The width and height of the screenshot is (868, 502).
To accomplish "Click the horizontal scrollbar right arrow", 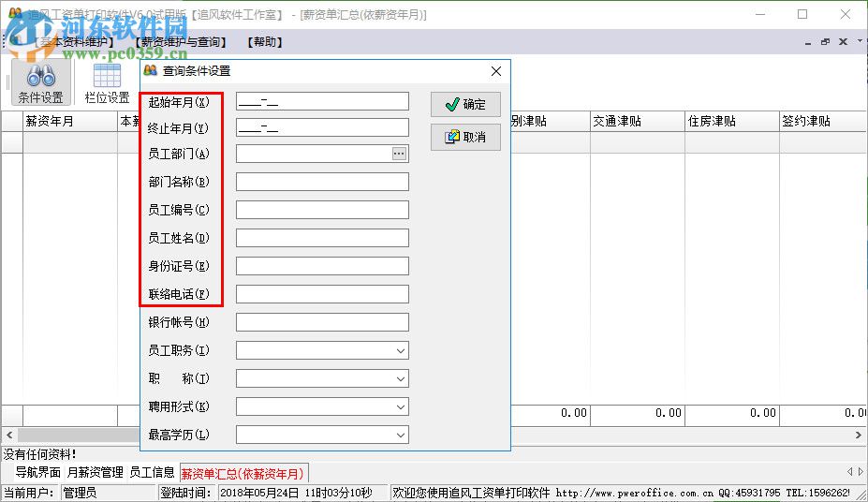I will tap(859, 435).
